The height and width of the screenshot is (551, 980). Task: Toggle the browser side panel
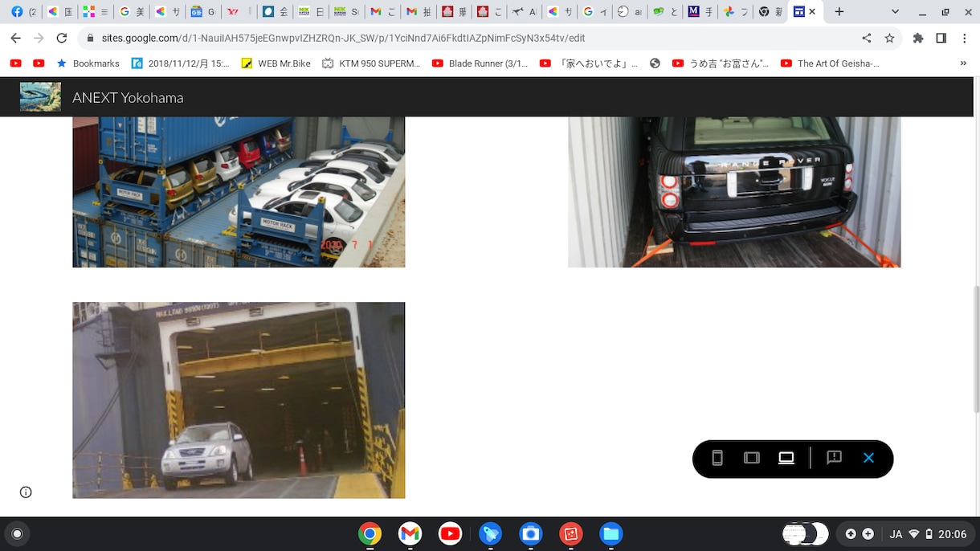941,38
